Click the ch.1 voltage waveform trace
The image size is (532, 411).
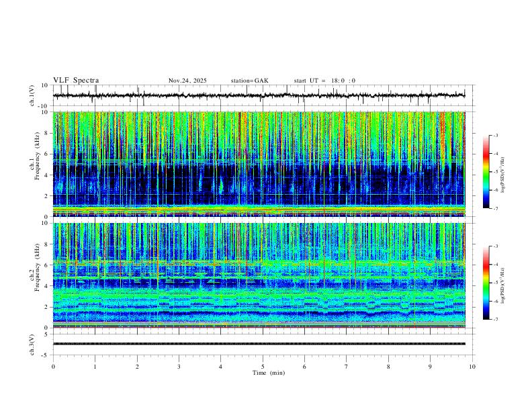coord(259,95)
